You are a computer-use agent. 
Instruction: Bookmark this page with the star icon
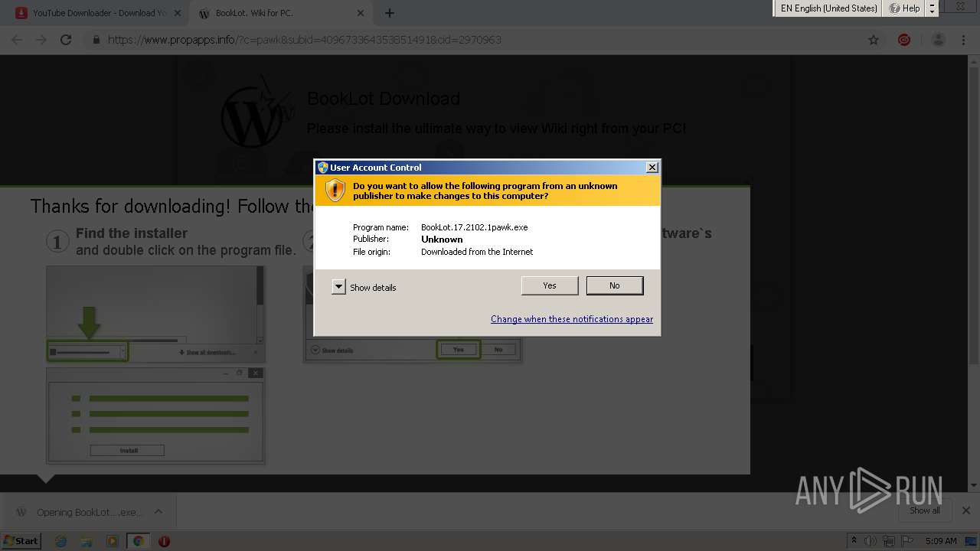[x=874, y=40]
